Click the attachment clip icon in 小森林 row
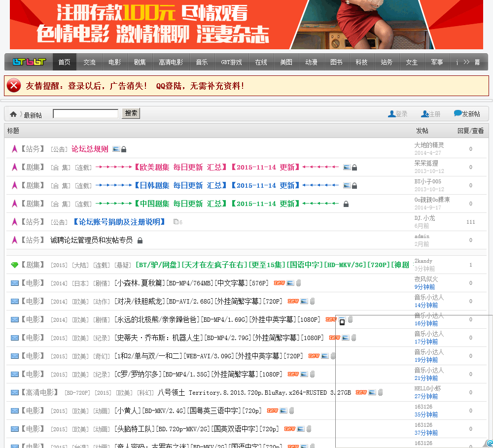The image size is (493, 448). (299, 283)
